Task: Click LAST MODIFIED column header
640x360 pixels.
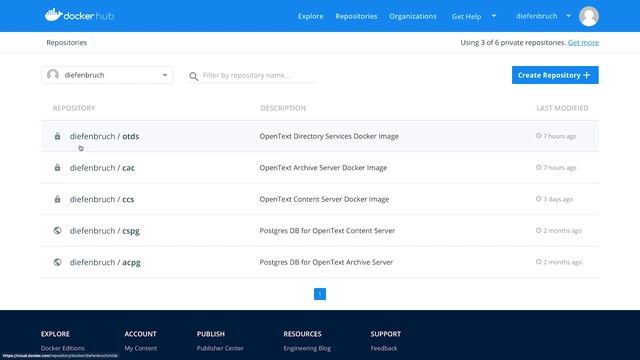Action: 562,108
